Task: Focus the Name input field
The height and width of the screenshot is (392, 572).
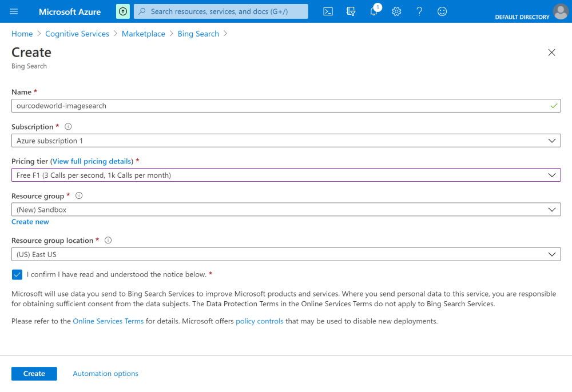Action: pyautogui.click(x=286, y=106)
